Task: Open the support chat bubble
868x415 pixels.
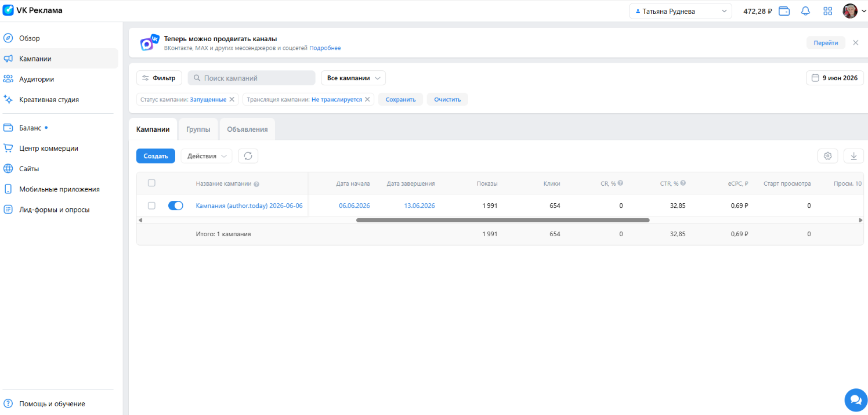Action: 855,399
